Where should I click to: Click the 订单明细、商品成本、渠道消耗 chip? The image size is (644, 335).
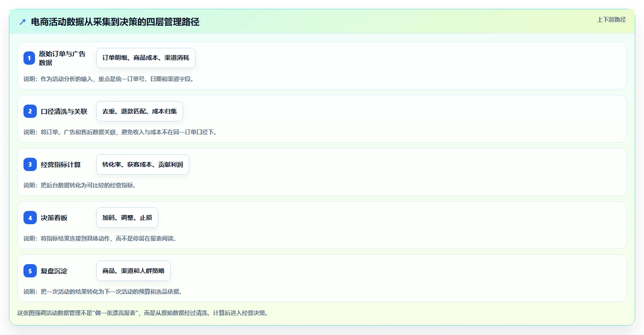(146, 58)
